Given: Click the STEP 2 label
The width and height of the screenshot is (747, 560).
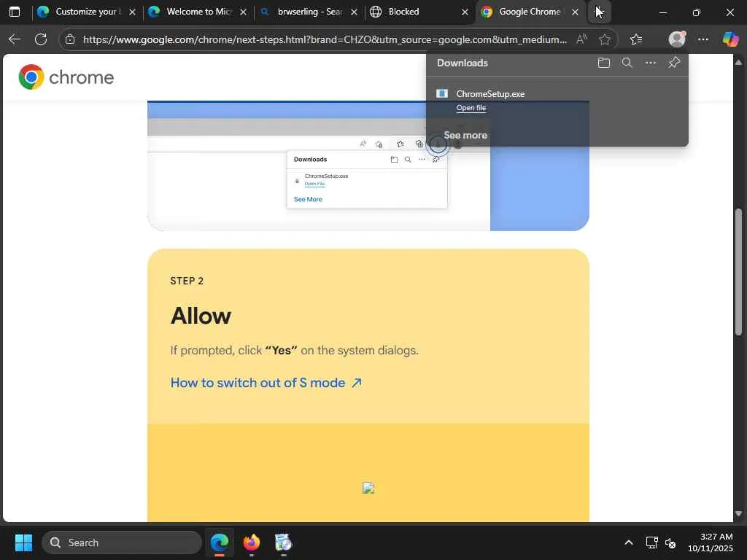Looking at the screenshot, I should click(x=187, y=281).
